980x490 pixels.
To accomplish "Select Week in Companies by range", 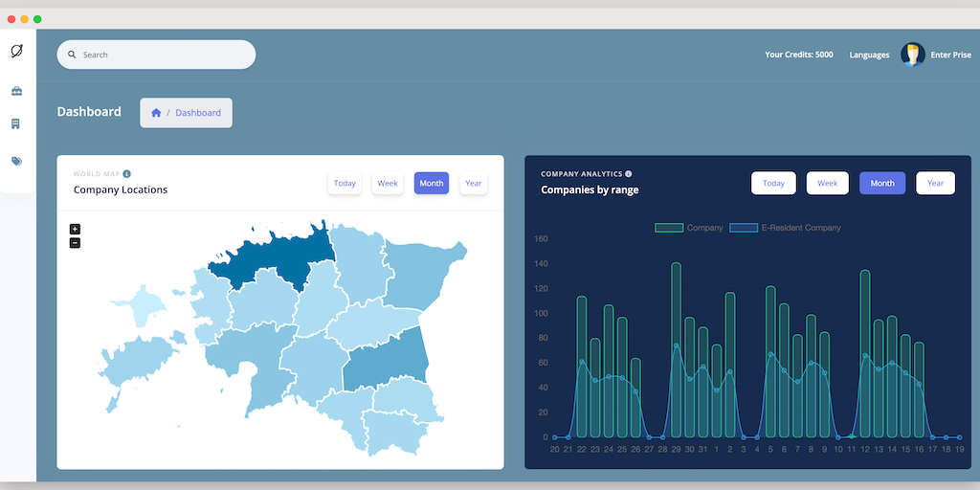I will (827, 183).
